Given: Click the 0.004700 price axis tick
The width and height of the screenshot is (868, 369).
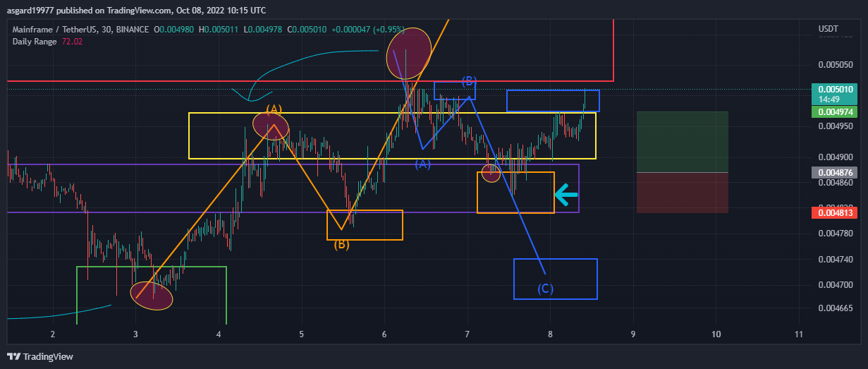Looking at the screenshot, I should [836, 285].
